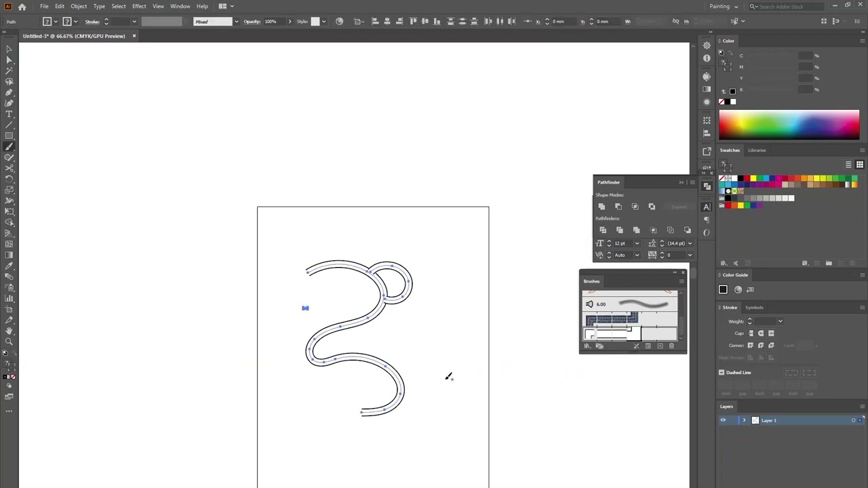Choose the Projecting Cap stroke option

pos(770,333)
